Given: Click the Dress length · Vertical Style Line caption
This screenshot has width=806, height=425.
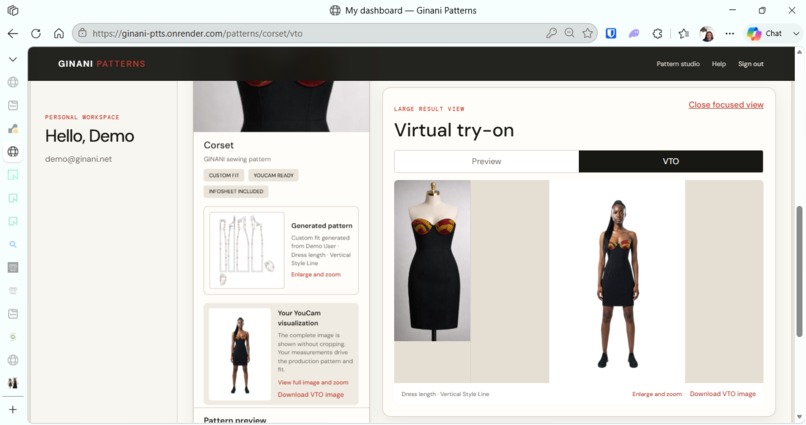Looking at the screenshot, I should pyautogui.click(x=445, y=394).
